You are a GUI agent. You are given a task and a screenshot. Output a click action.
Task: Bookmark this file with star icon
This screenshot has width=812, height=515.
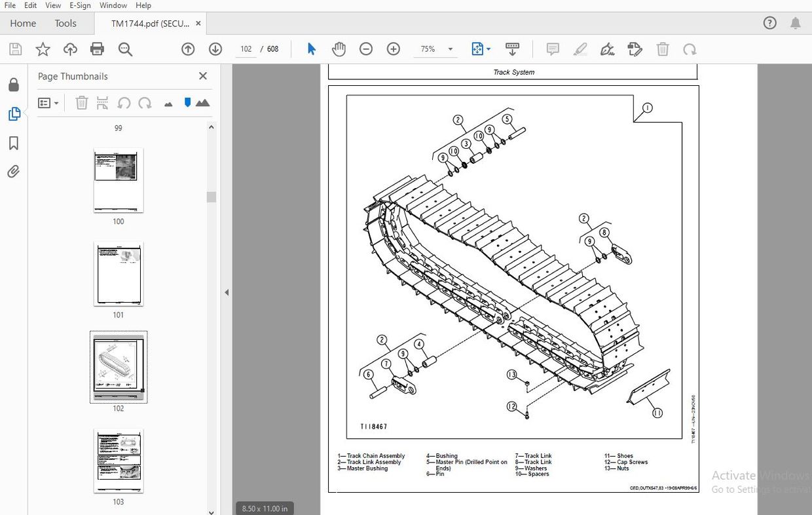(x=43, y=49)
